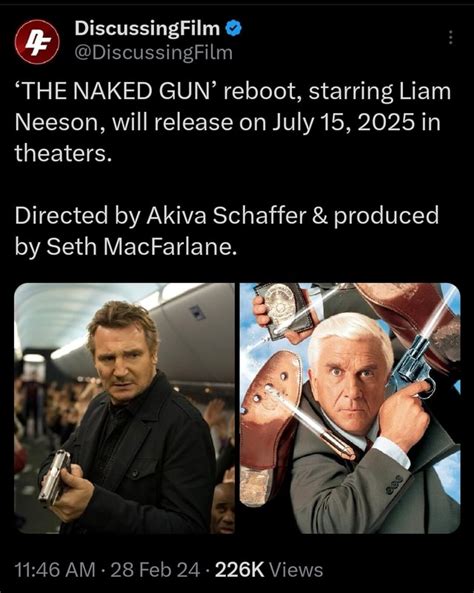Click the 28 Feb 24 date
Image resolution: width=474 pixels, height=593 pixels.
coord(155,570)
